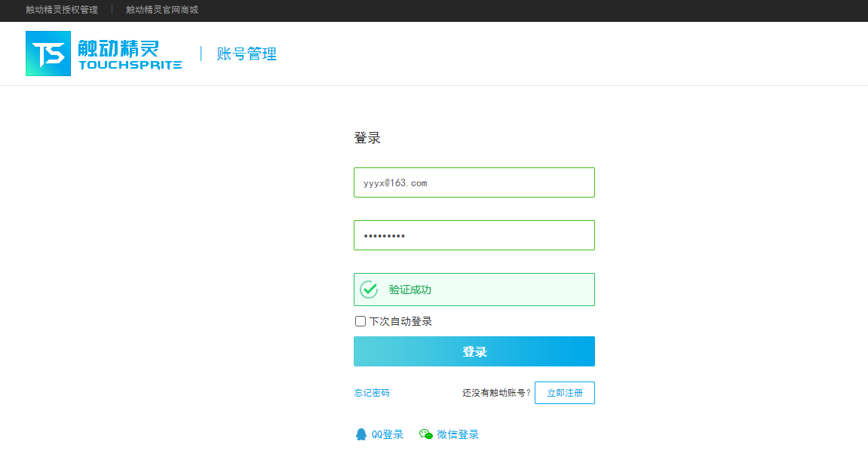Click the WeChat green bubble icon

426,434
